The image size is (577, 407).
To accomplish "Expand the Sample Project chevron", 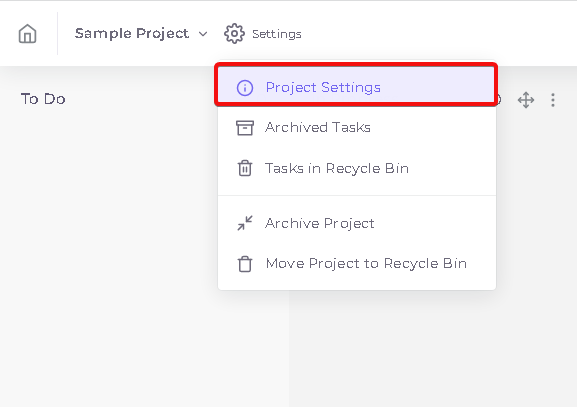I will [203, 34].
